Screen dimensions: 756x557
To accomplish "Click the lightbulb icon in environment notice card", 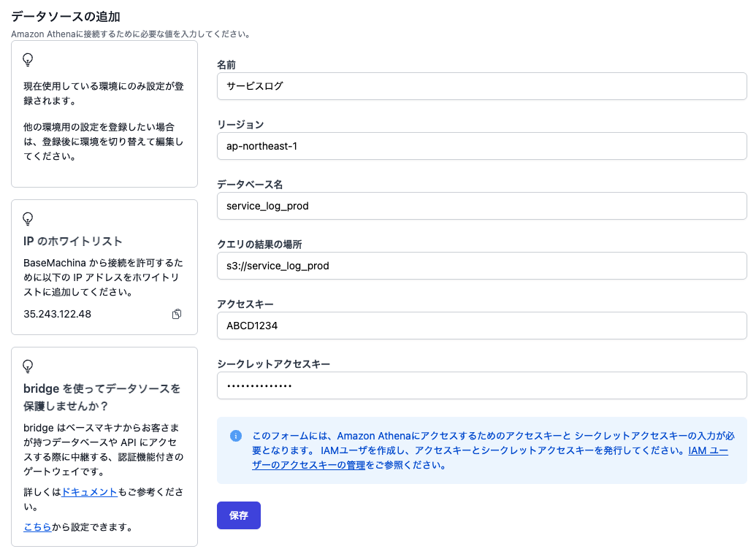I will [28, 60].
